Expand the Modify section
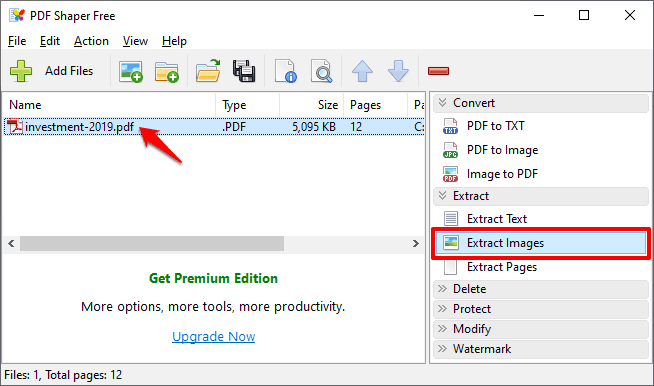 point(541,329)
